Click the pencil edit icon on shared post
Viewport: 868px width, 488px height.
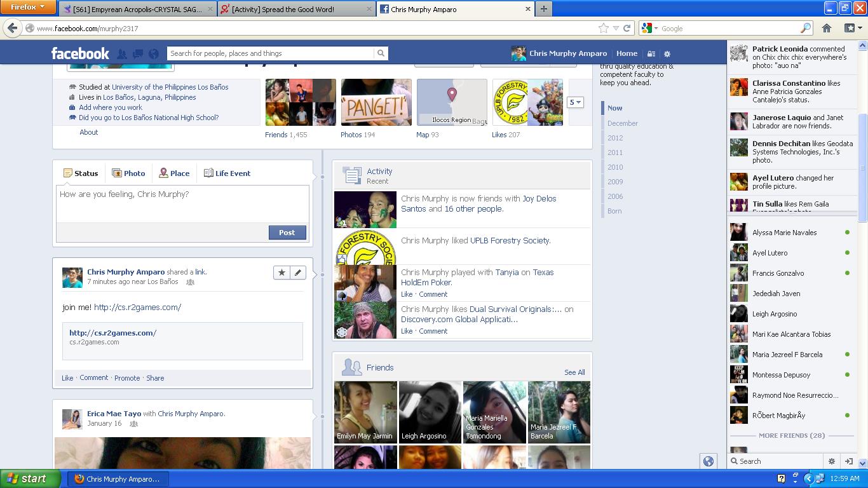tap(298, 273)
